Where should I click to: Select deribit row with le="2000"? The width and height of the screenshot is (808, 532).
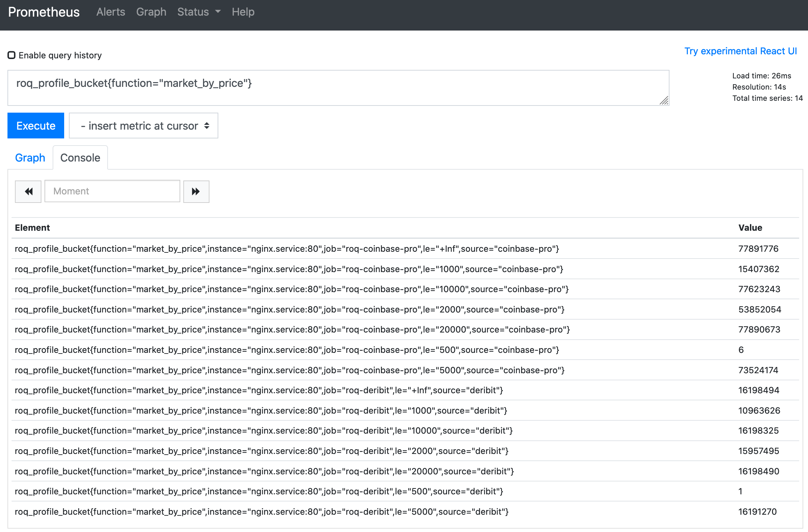click(x=405, y=451)
